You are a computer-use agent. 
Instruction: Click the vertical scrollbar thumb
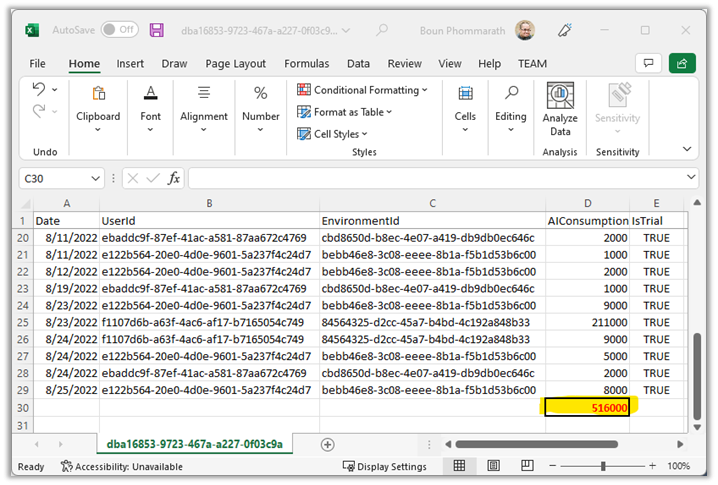697,376
